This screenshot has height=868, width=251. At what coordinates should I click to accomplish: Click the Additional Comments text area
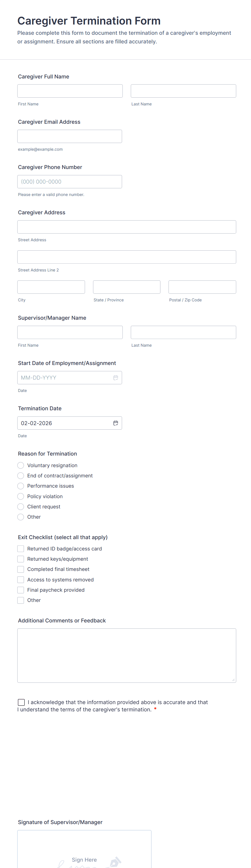point(127,655)
